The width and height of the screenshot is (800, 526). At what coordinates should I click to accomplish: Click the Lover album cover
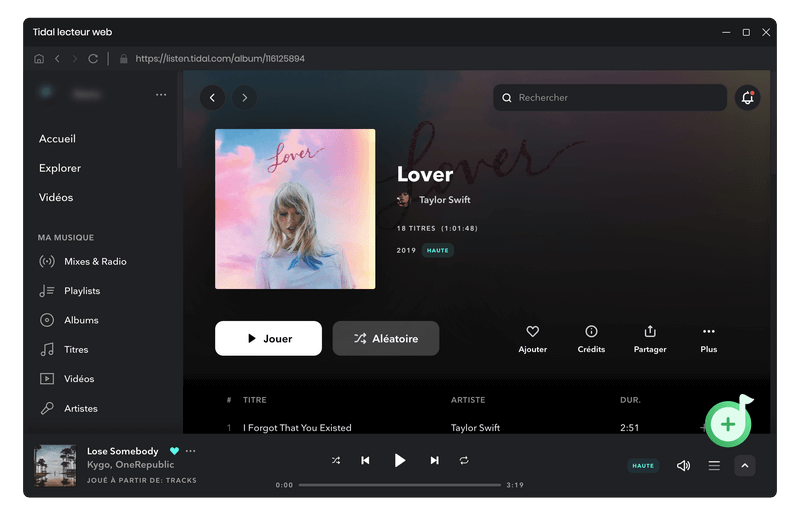tap(295, 209)
